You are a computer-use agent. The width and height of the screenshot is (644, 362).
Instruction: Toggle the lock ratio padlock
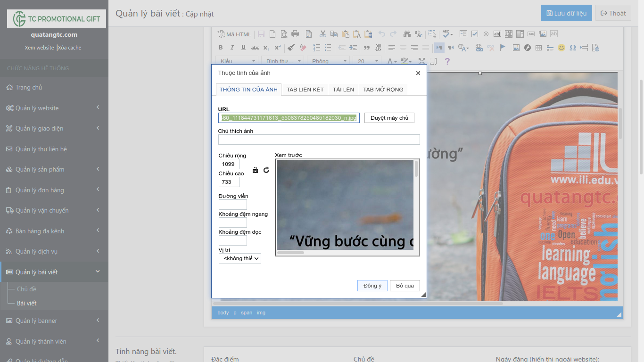[255, 170]
